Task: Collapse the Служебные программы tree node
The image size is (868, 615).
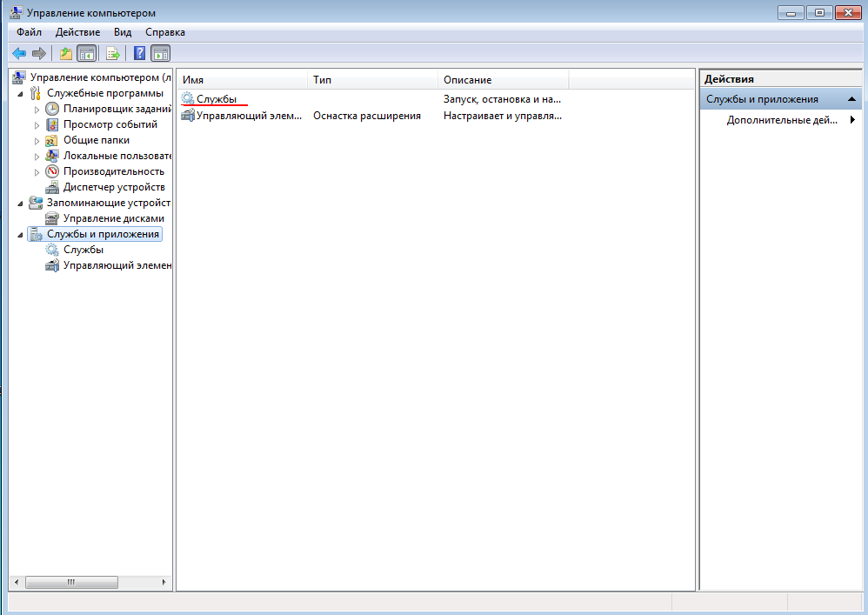Action: pos(20,93)
